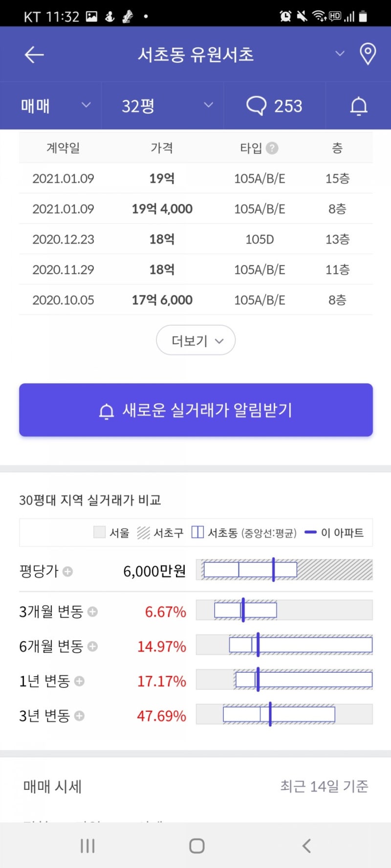Select the 2021.01.09 19억 4,000 transaction row

coord(195,209)
